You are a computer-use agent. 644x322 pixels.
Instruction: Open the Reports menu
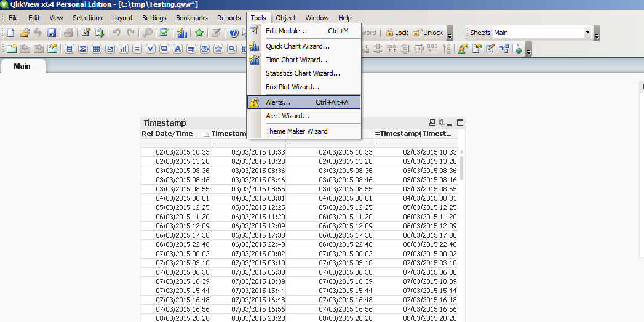[229, 18]
